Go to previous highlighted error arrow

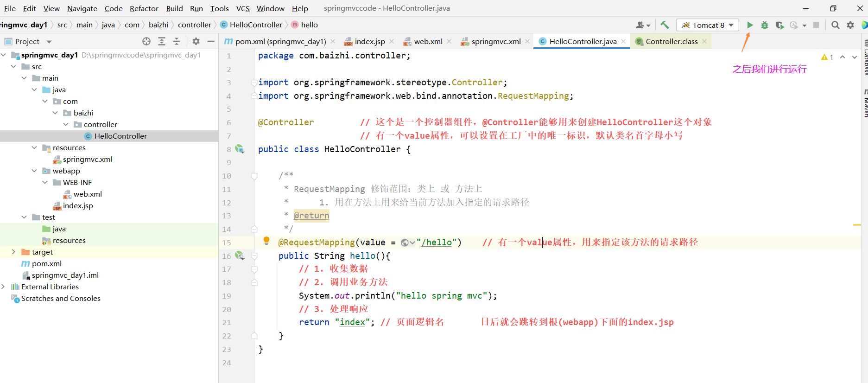coord(843,57)
